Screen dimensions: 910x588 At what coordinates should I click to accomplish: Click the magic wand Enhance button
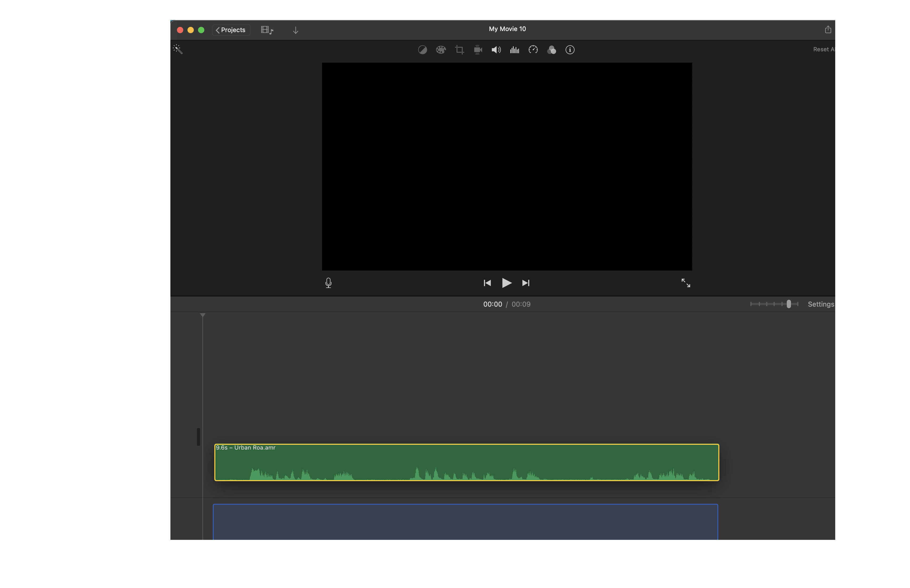point(177,49)
